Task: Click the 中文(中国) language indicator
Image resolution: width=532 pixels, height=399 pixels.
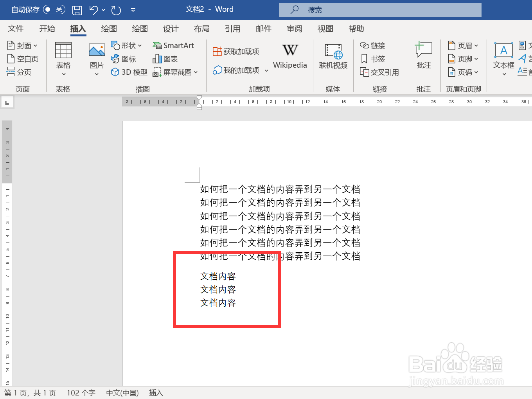Action: tap(122, 393)
